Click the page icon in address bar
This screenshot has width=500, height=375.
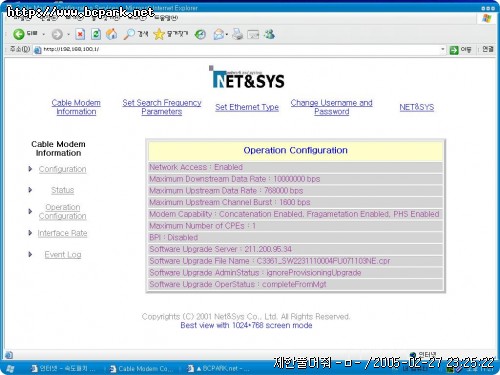[x=38, y=50]
